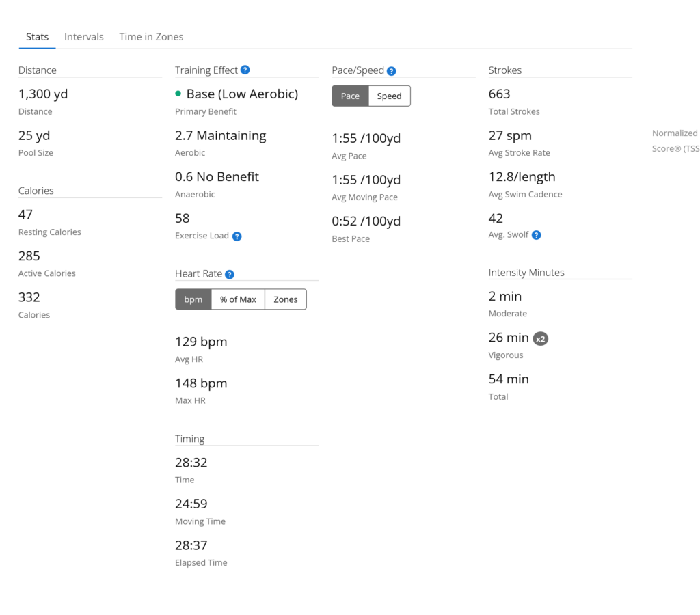Click the Moving Time value 24:59
This screenshot has width=700, height=615.
pos(191,504)
